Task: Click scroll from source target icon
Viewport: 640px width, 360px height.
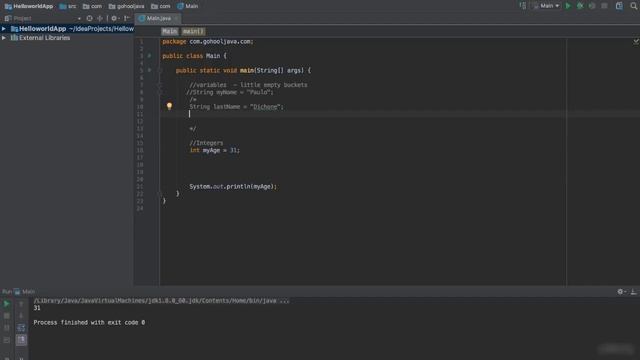Action: coord(89,18)
